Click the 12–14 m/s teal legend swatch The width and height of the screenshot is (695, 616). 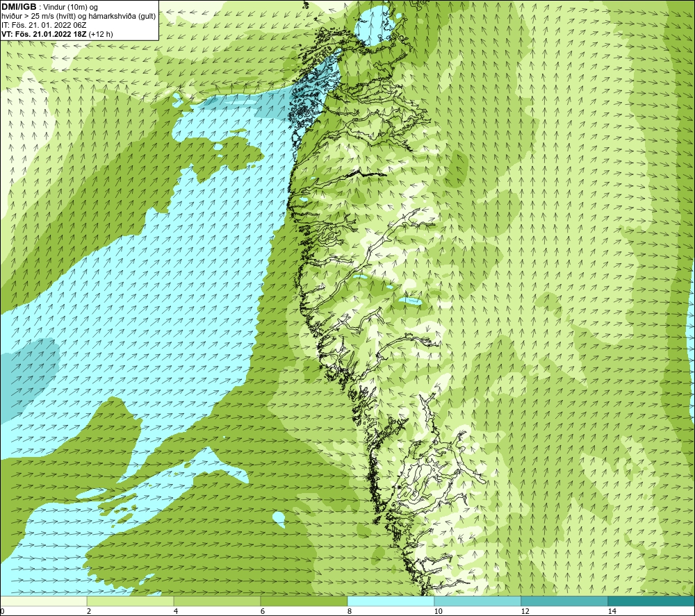[x=564, y=601]
